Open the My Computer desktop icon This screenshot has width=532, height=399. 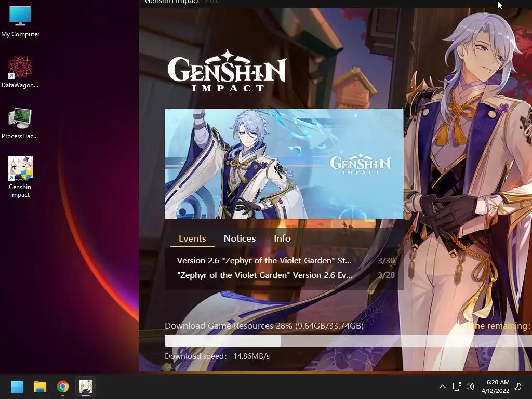tap(20, 22)
